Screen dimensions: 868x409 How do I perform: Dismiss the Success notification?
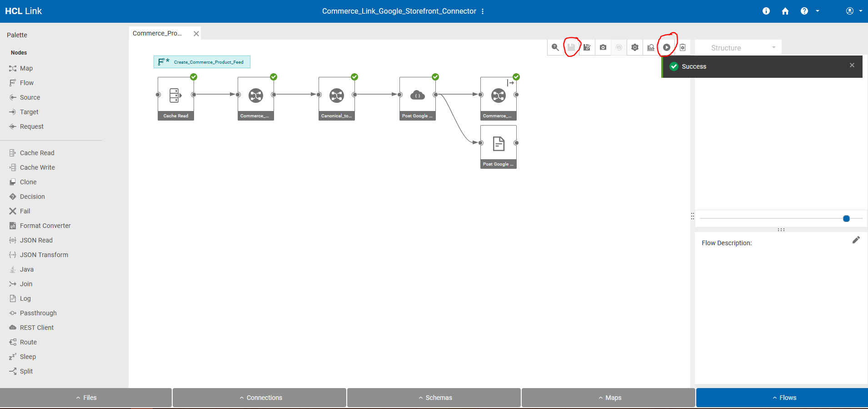tap(852, 66)
